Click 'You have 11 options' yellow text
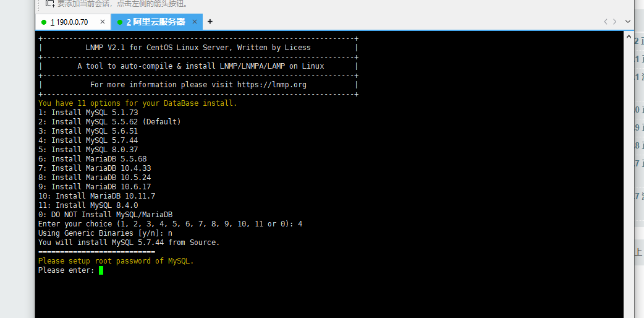644x318 pixels. (138, 103)
